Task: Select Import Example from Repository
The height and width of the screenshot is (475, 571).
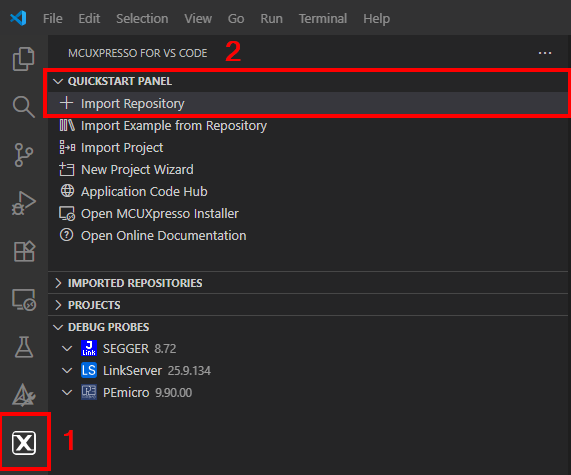Action: pos(307,126)
